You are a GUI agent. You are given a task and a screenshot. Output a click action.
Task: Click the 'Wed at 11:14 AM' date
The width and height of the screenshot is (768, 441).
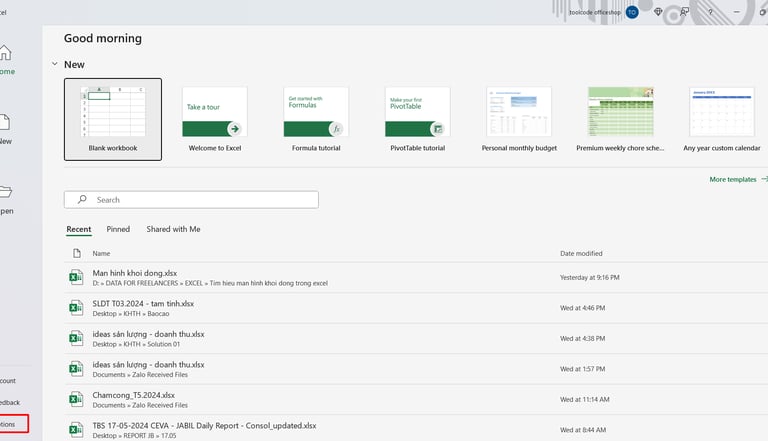tap(585, 399)
